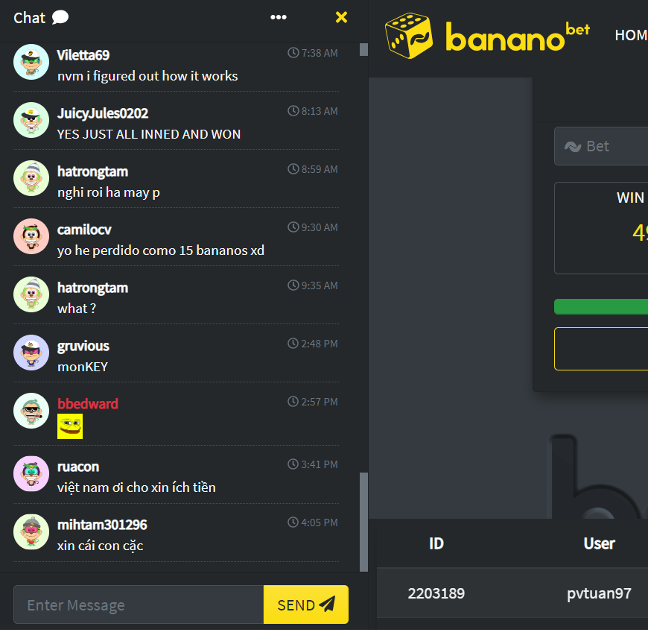Focus the Enter Message chat field
Viewport: 648px width, 644px height.
tap(139, 604)
